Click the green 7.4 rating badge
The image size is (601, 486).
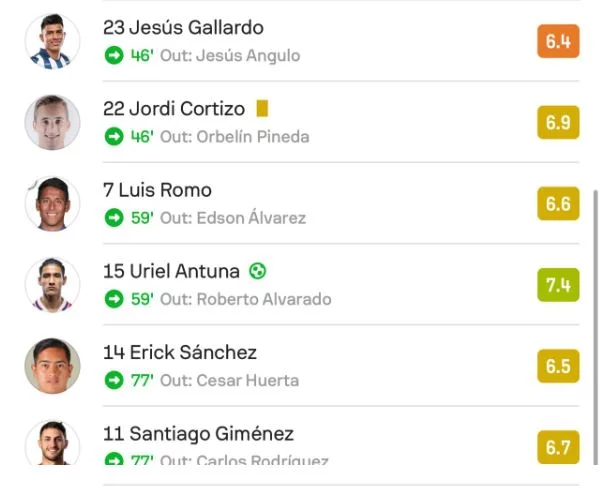click(x=558, y=285)
